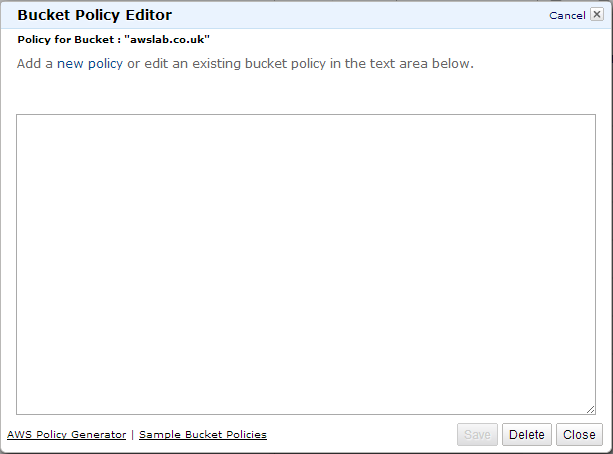The image size is (613, 454).
Task: Click the Delete button
Action: coord(526,435)
